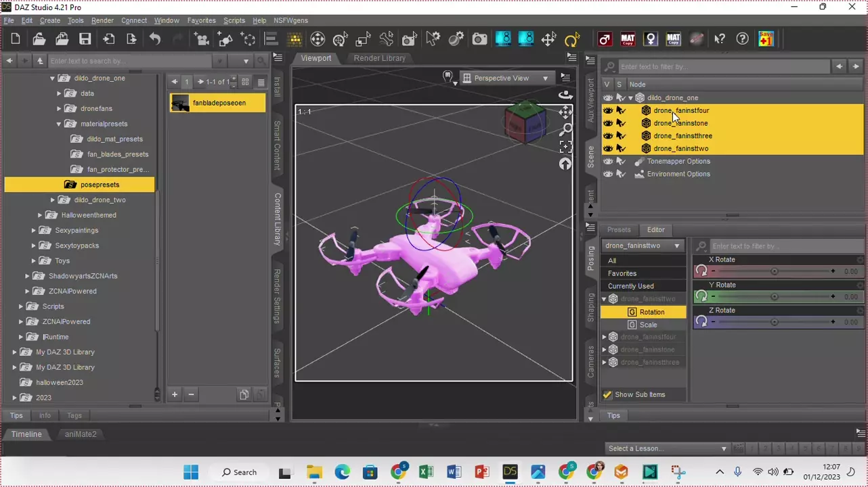Click the New Scene icon in toolbar
Image resolution: width=868 pixels, height=487 pixels.
[16, 39]
